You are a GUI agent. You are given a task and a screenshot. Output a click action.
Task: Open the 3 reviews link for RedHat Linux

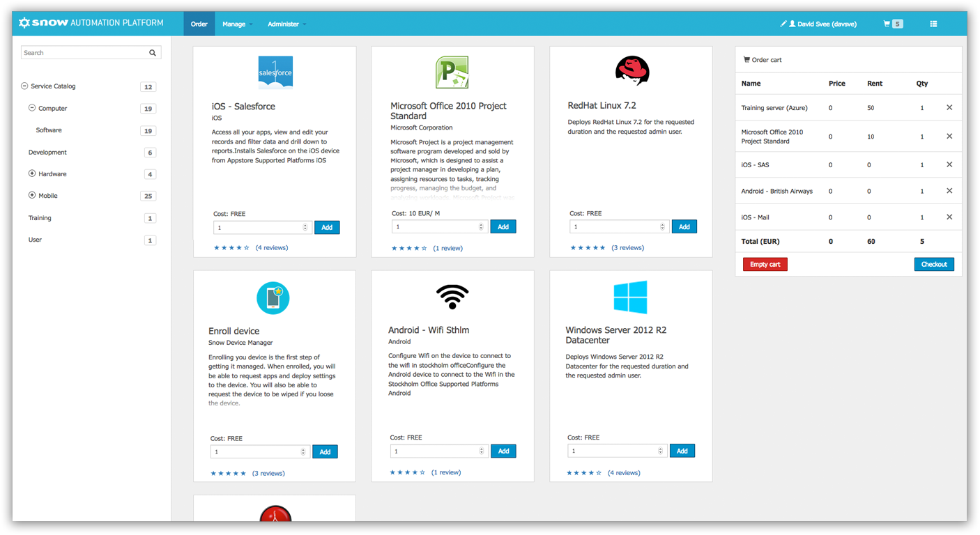click(628, 248)
